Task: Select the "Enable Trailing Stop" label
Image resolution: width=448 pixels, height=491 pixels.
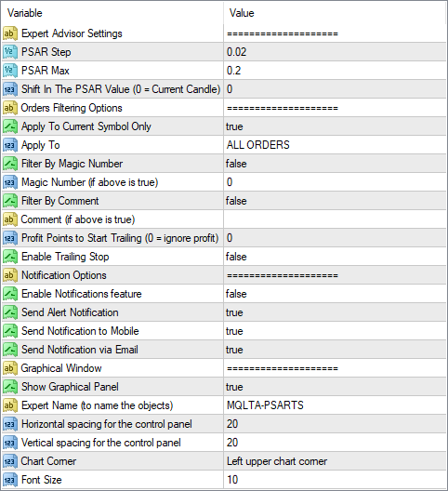Action: click(x=65, y=257)
